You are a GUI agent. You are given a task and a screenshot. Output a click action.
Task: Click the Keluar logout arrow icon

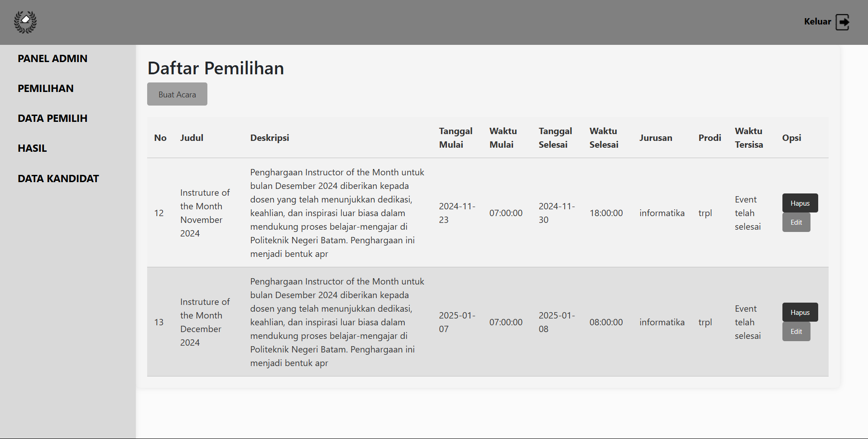click(x=843, y=22)
